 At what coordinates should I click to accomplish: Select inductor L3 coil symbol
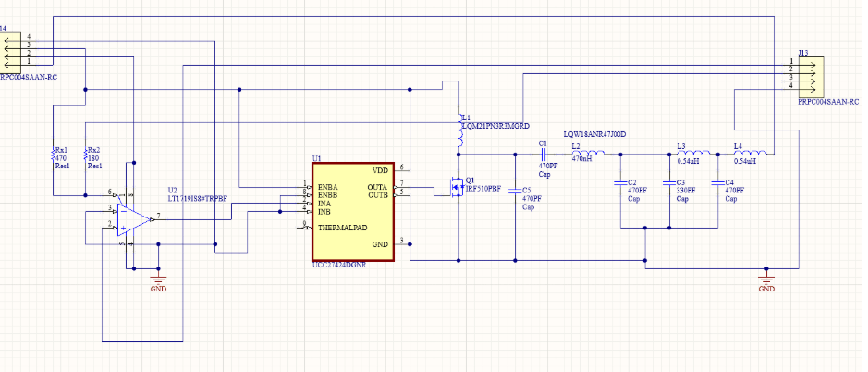pos(693,154)
